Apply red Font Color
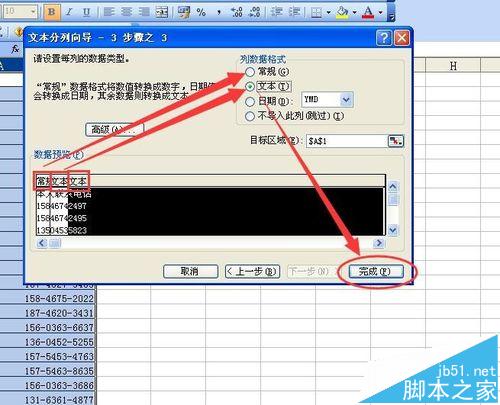500x405 pixels. tap(368, 12)
